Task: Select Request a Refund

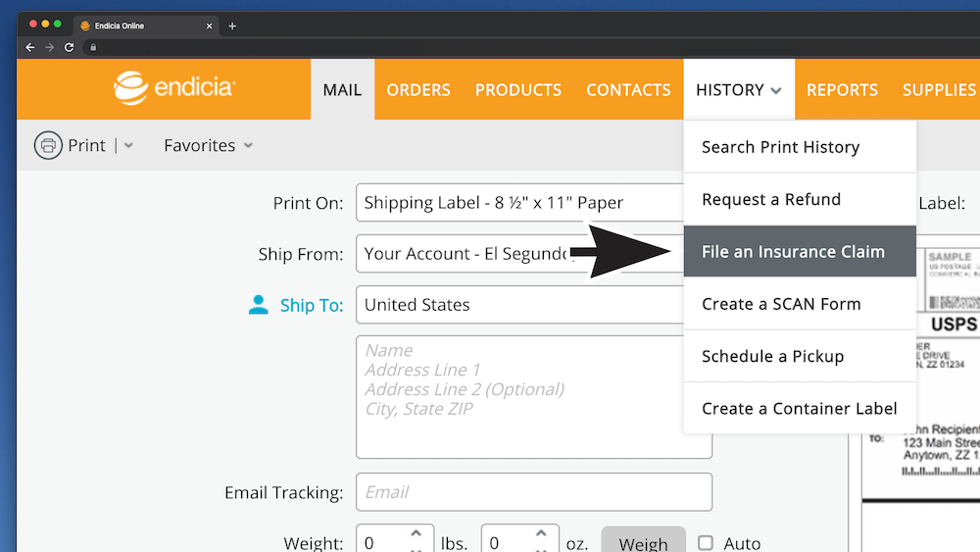Action: tap(800, 199)
